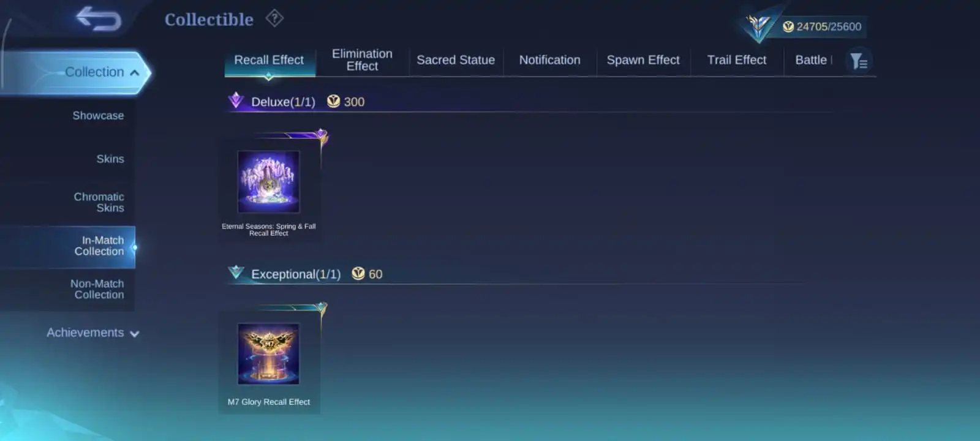Image resolution: width=980 pixels, height=441 pixels.
Task: Tap the collectible points coin icon at top
Action: pyautogui.click(x=788, y=26)
